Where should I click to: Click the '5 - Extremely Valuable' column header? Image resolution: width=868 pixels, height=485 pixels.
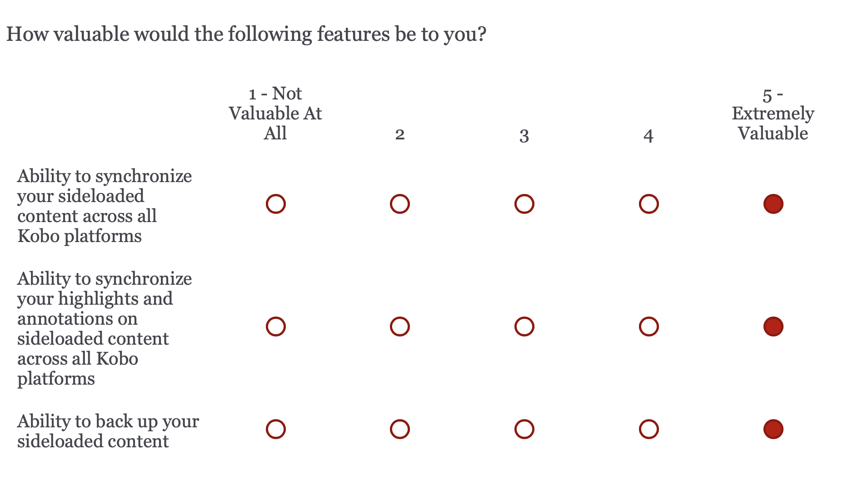(x=773, y=114)
